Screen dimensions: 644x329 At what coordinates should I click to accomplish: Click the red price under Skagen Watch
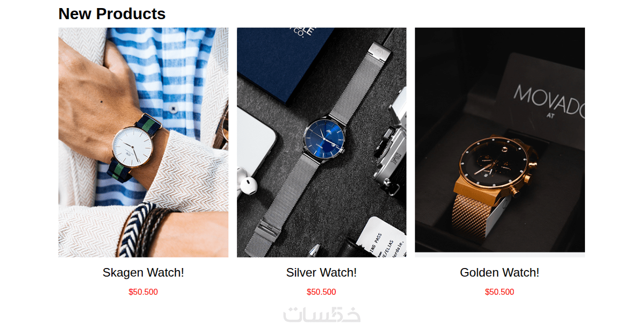click(x=143, y=292)
